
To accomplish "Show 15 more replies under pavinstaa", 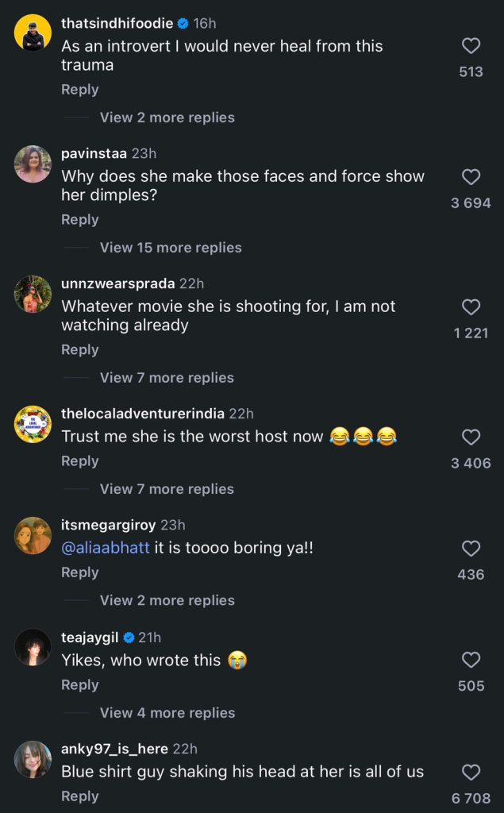I will click(x=171, y=248).
